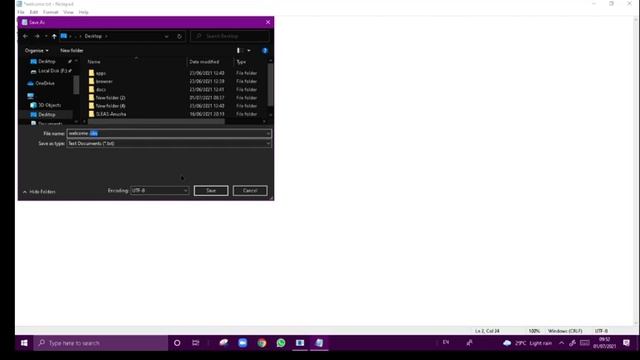
Task: Select highlighted Desktop under This PC
Action: coord(47,114)
